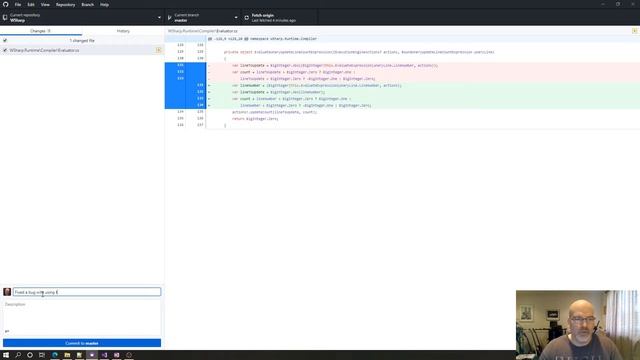Open File Explorer from taskbar
The width and height of the screenshot is (640, 360).
pos(67,355)
